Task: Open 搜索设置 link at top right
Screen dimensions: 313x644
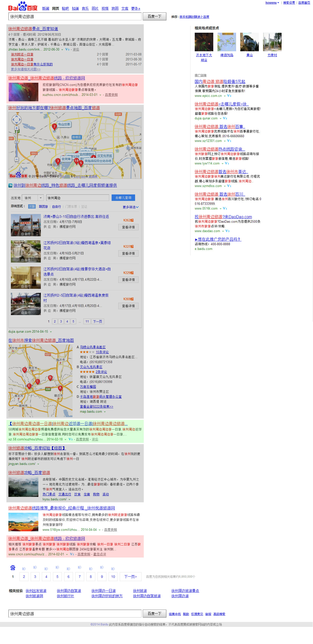Action: (289, 3)
